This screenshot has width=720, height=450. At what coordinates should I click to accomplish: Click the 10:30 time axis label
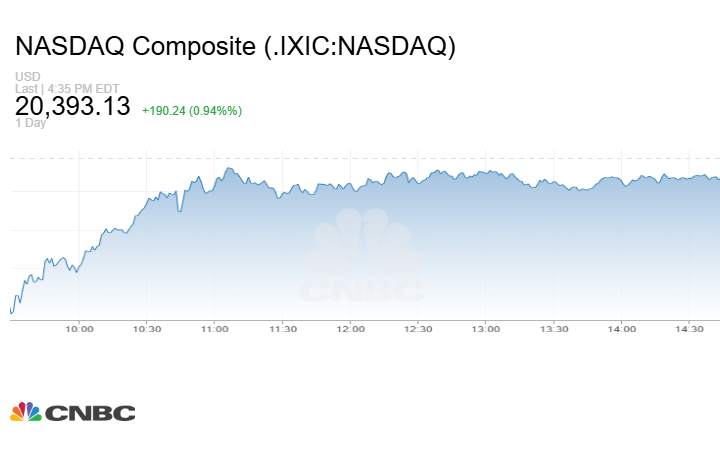pyautogui.click(x=147, y=328)
